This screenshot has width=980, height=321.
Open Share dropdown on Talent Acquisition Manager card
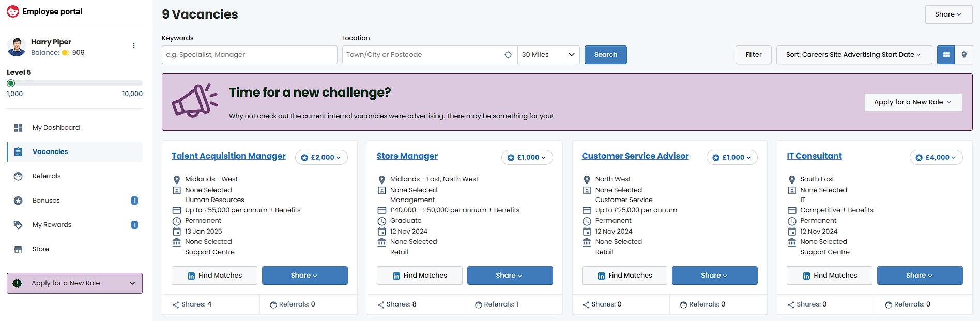305,276
